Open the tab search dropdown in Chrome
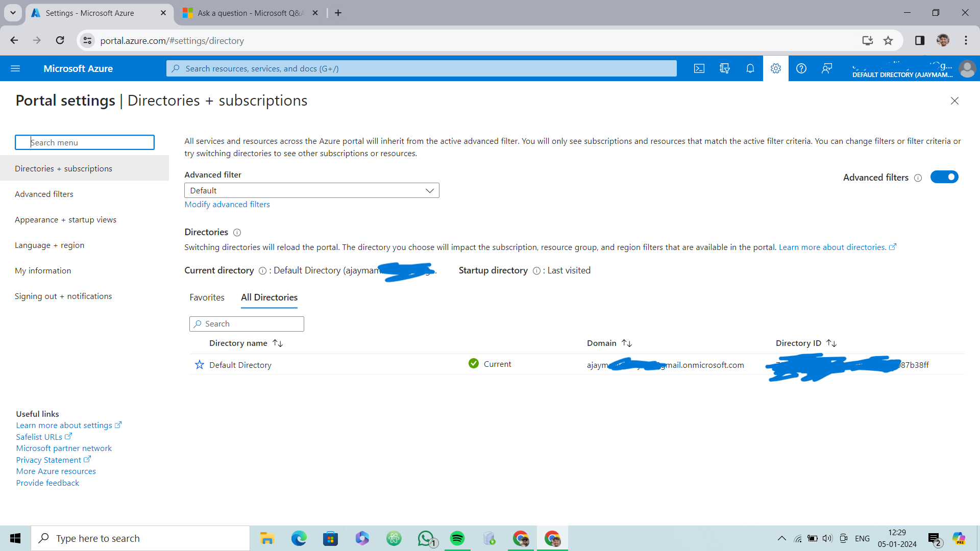This screenshot has width=980, height=551. [13, 13]
